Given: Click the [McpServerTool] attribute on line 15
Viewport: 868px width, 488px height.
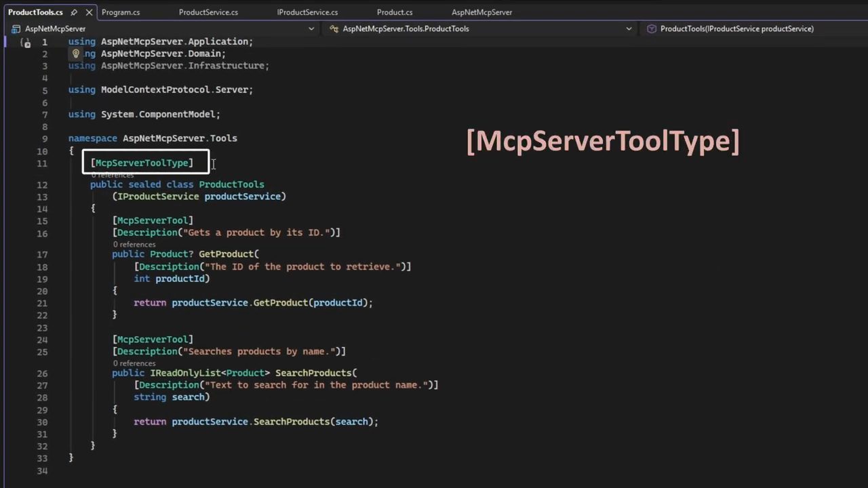Looking at the screenshot, I should pos(153,220).
